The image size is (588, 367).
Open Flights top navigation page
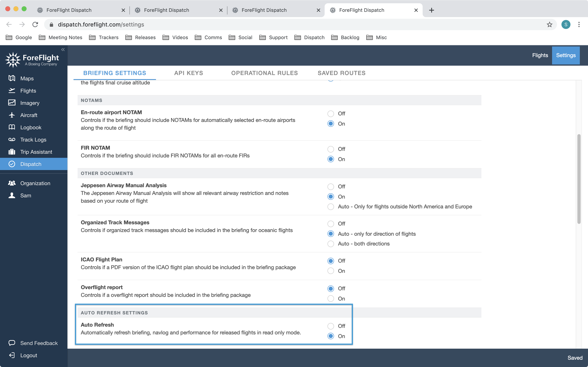(540, 55)
